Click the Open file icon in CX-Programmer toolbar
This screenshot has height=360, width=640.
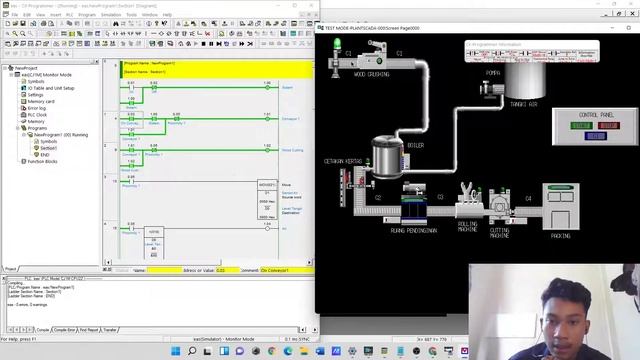(15, 24)
